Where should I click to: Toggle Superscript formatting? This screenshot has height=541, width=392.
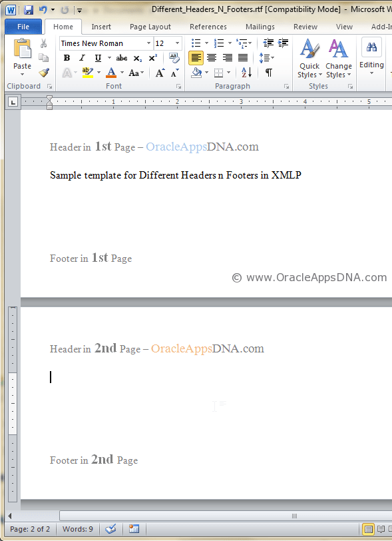(153, 58)
